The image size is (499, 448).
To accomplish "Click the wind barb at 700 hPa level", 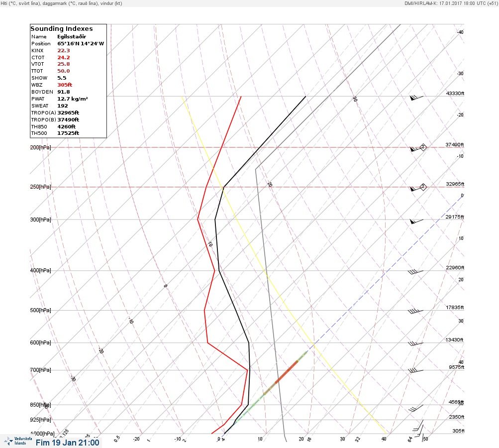I will [x=415, y=371].
